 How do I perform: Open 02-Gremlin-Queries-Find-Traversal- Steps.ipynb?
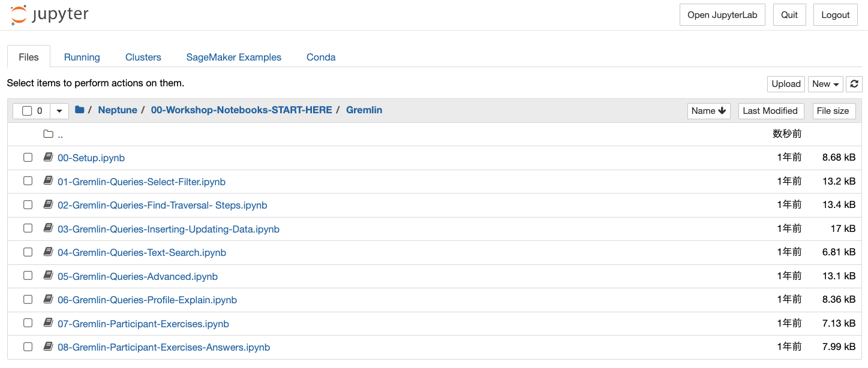tap(163, 205)
